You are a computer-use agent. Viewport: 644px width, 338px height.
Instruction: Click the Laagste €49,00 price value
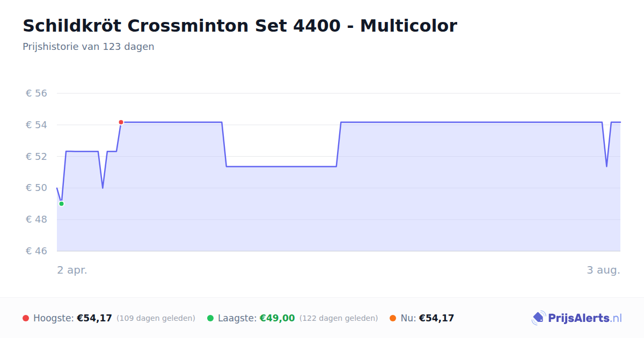[277, 318]
